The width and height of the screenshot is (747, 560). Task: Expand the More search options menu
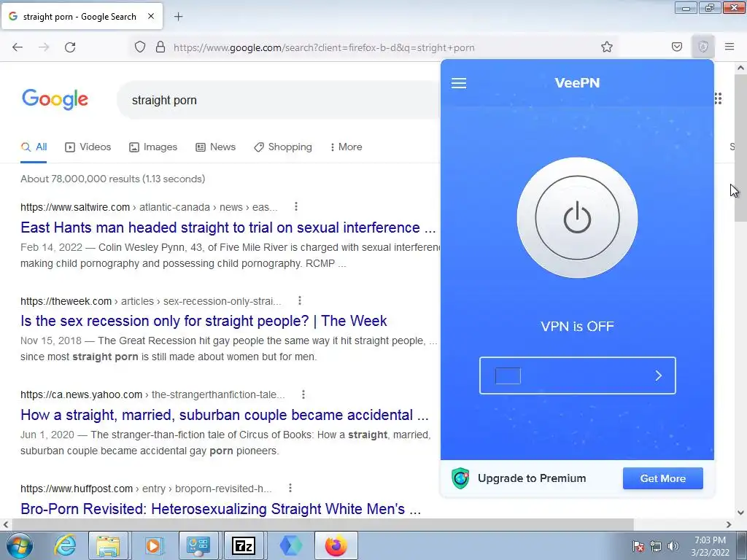click(x=346, y=147)
